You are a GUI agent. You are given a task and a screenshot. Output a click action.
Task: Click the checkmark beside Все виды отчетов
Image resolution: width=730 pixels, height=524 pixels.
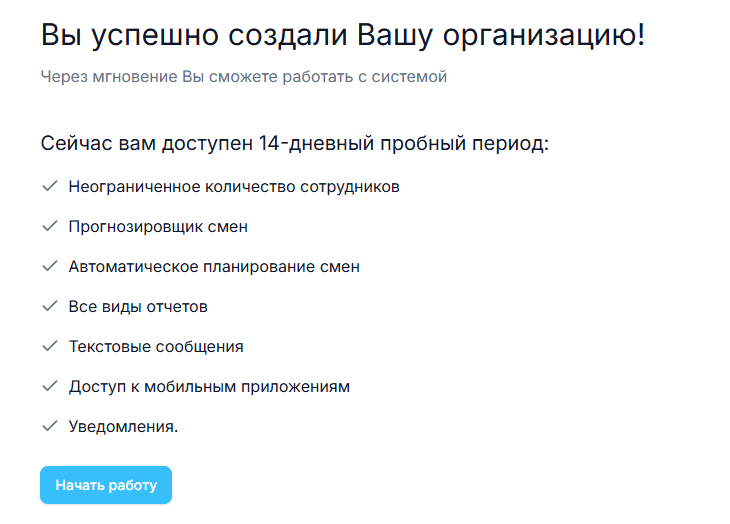[x=49, y=306]
